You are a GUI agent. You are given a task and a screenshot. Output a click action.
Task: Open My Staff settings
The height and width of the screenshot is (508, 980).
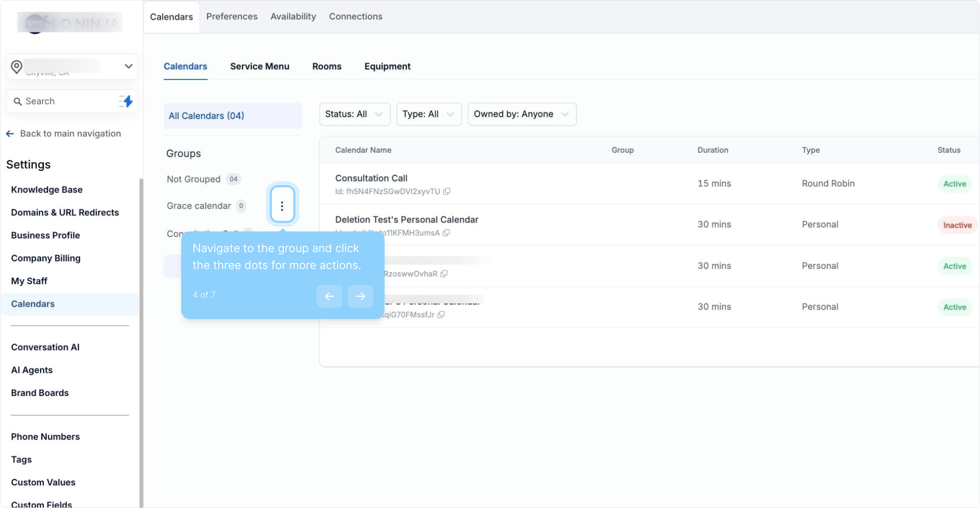[29, 281]
